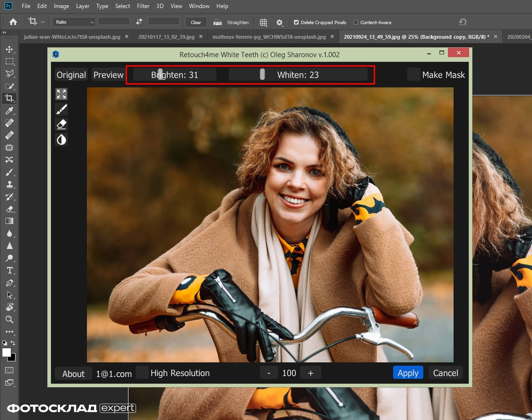Select the Type tool

click(9, 270)
